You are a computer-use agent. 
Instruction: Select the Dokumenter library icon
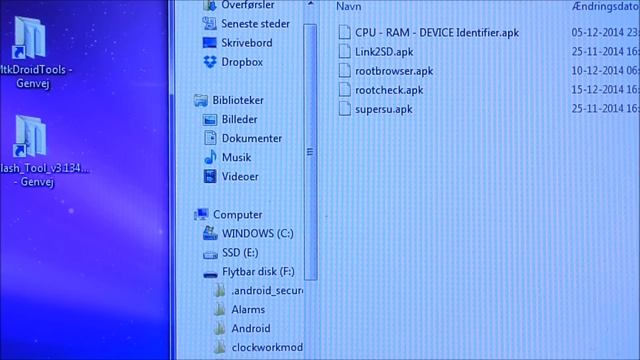tap(210, 138)
